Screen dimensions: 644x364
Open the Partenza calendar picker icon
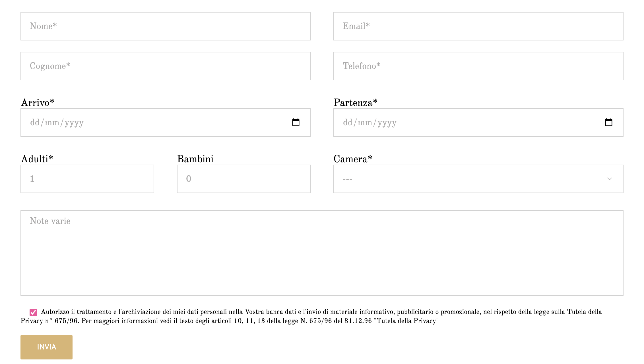pos(609,122)
